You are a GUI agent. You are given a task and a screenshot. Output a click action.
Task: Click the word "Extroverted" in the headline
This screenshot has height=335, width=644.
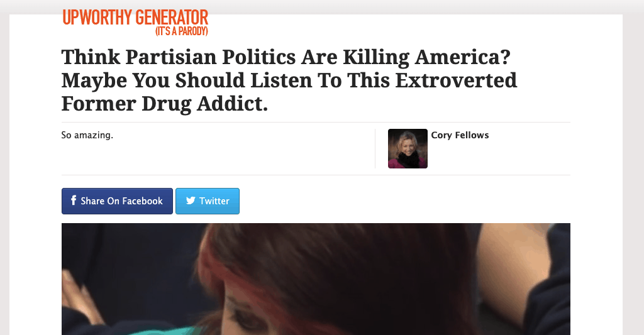click(456, 80)
